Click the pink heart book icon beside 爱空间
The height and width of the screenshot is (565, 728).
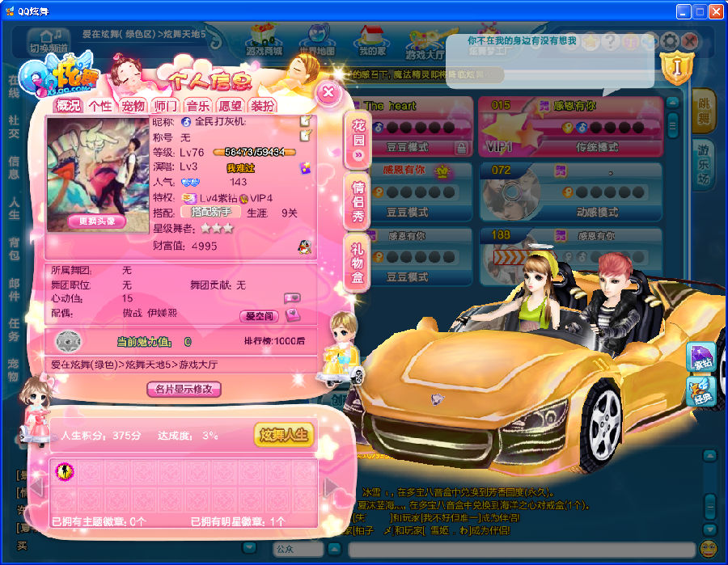(x=293, y=315)
